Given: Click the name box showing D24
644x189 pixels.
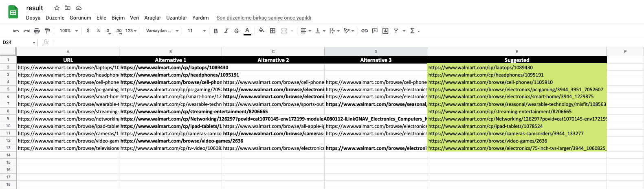Looking at the screenshot, I should click(x=16, y=42).
